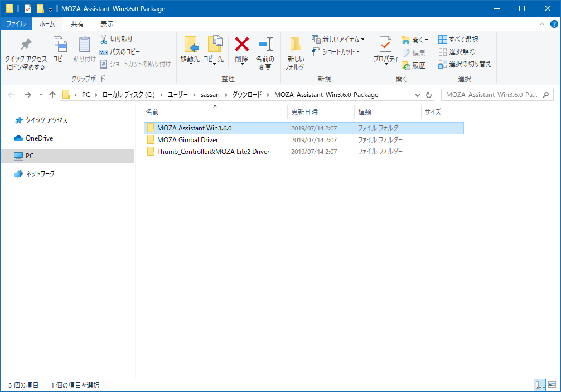The width and height of the screenshot is (561, 392).
Task: Click the Help question mark icon
Action: pos(554,24)
